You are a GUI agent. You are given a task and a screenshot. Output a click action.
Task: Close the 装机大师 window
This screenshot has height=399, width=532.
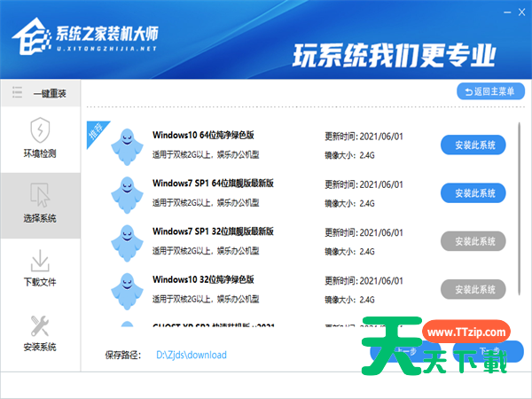pyautogui.click(x=522, y=12)
